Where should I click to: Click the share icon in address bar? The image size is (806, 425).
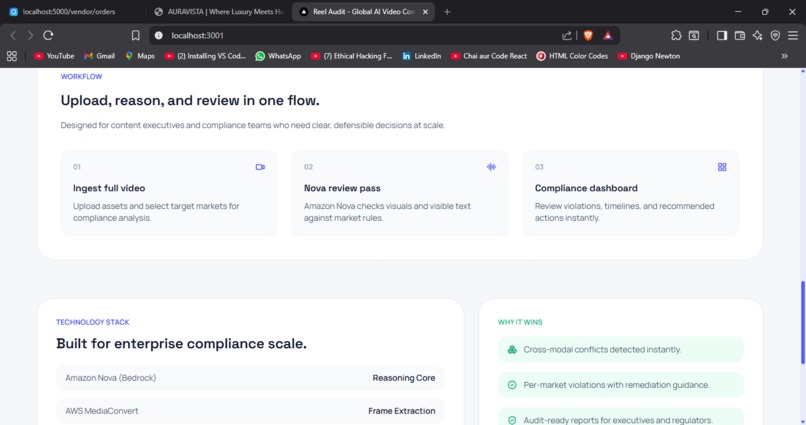click(x=566, y=35)
